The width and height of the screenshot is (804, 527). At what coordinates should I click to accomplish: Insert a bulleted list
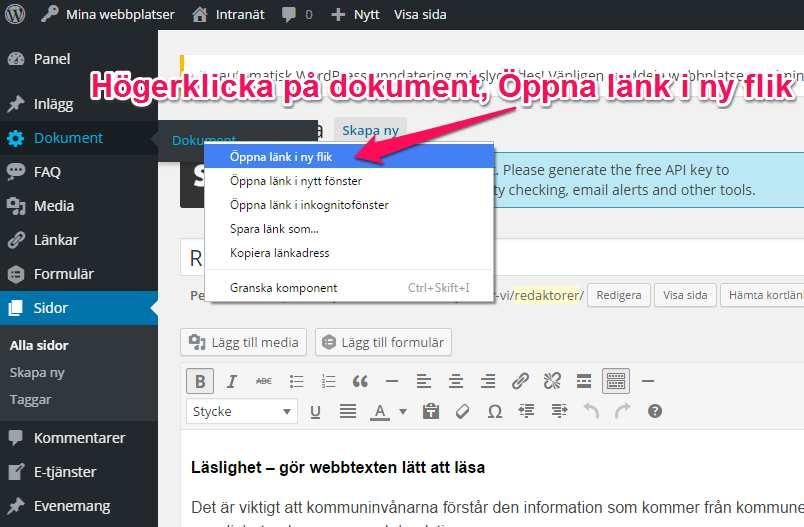[296, 381]
